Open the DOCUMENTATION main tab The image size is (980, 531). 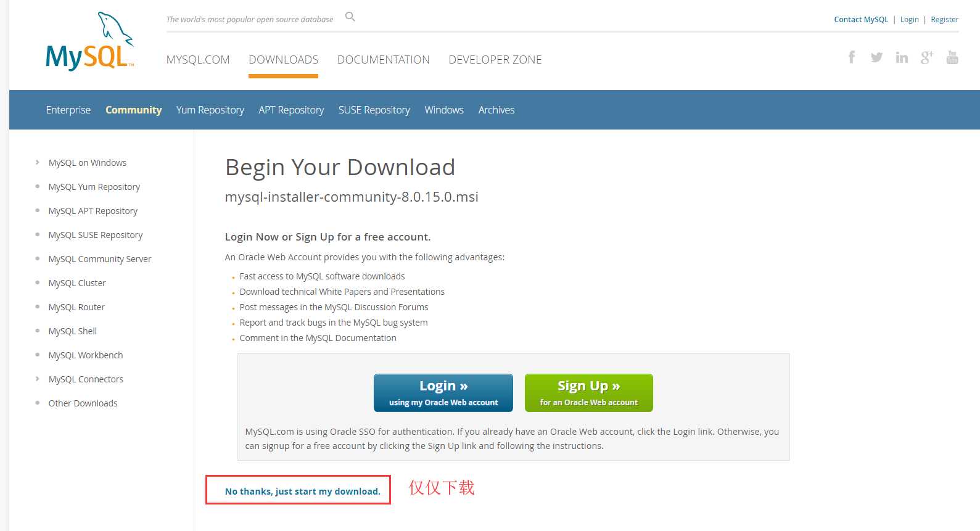coord(384,60)
